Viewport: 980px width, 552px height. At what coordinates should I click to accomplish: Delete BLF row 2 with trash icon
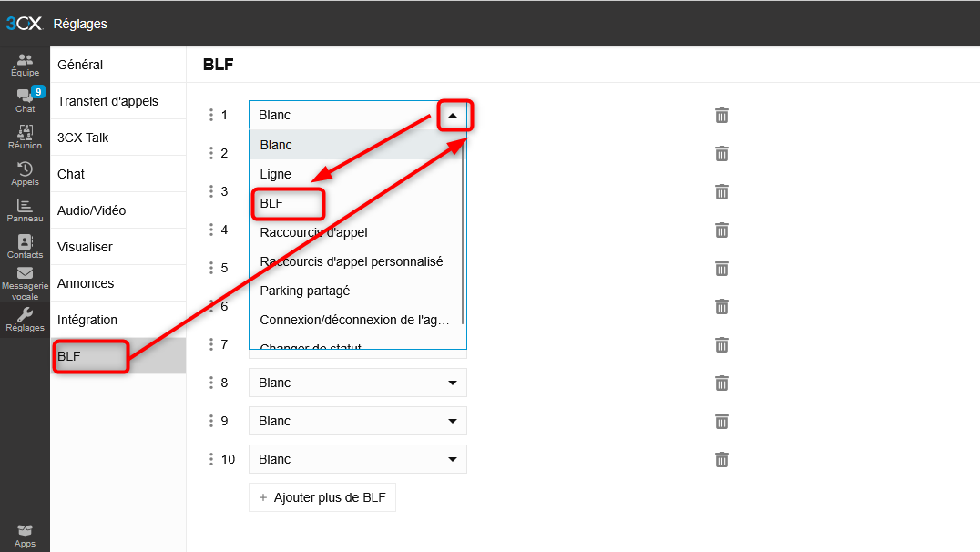(x=721, y=153)
